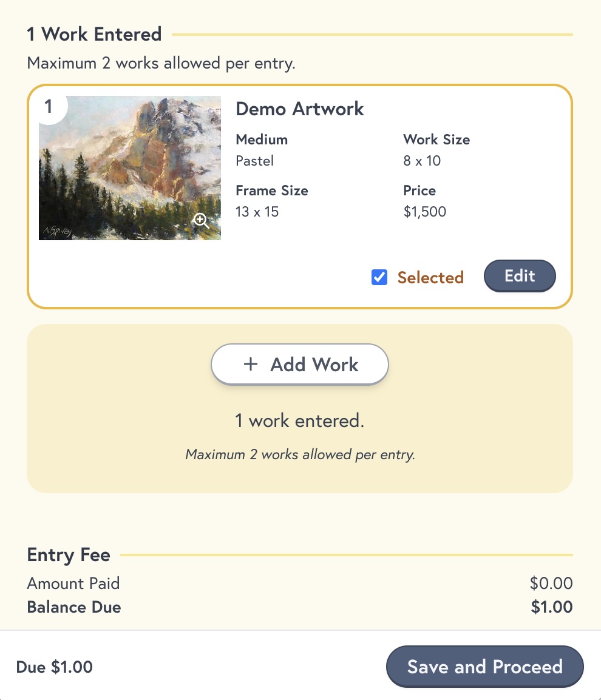
Task: Click the Due $1.00 footer text
Action: click(x=54, y=667)
